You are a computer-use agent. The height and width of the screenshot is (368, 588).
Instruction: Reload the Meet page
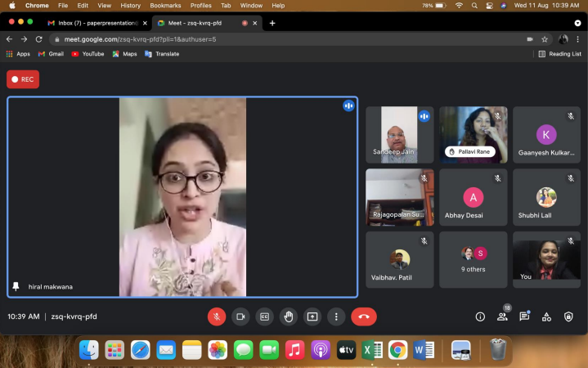38,39
